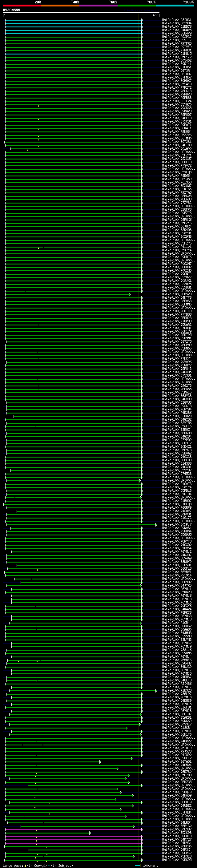Image resolution: width=197 pixels, height=868 pixels.
Task: Select the query label AV394559
Action: (x=11, y=10)
